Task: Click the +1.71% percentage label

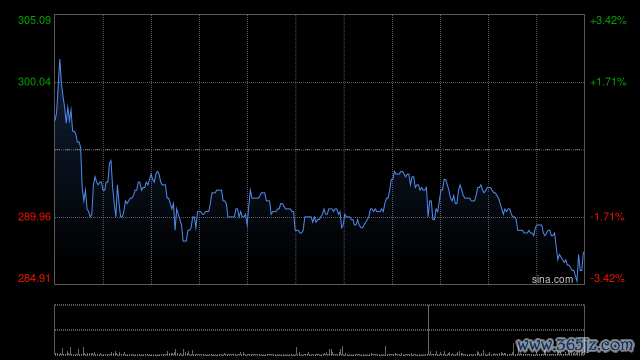Action: coord(608,82)
